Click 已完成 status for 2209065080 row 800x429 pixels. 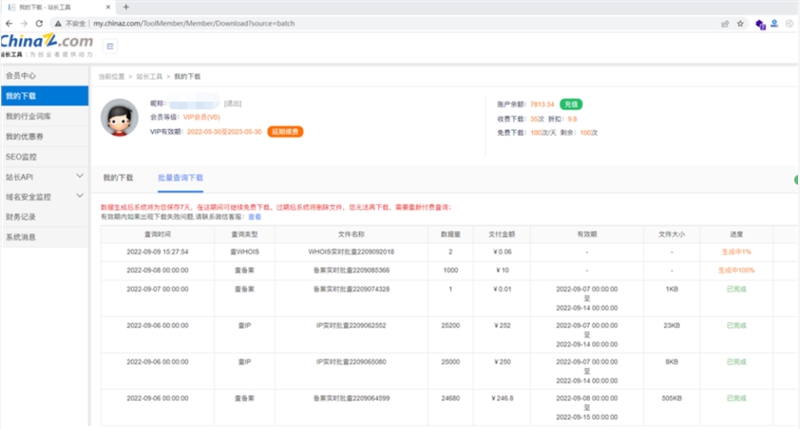736,362
